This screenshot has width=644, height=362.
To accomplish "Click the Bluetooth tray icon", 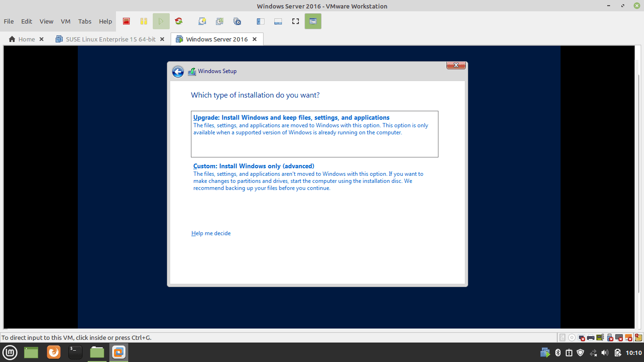I will pyautogui.click(x=557, y=353).
